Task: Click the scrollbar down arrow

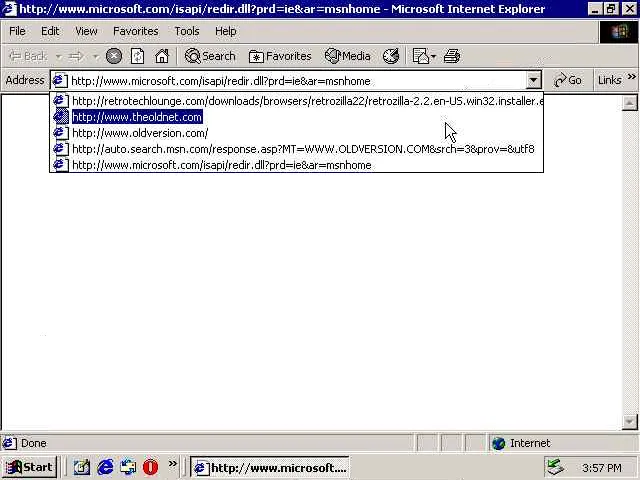Action: tap(629, 422)
